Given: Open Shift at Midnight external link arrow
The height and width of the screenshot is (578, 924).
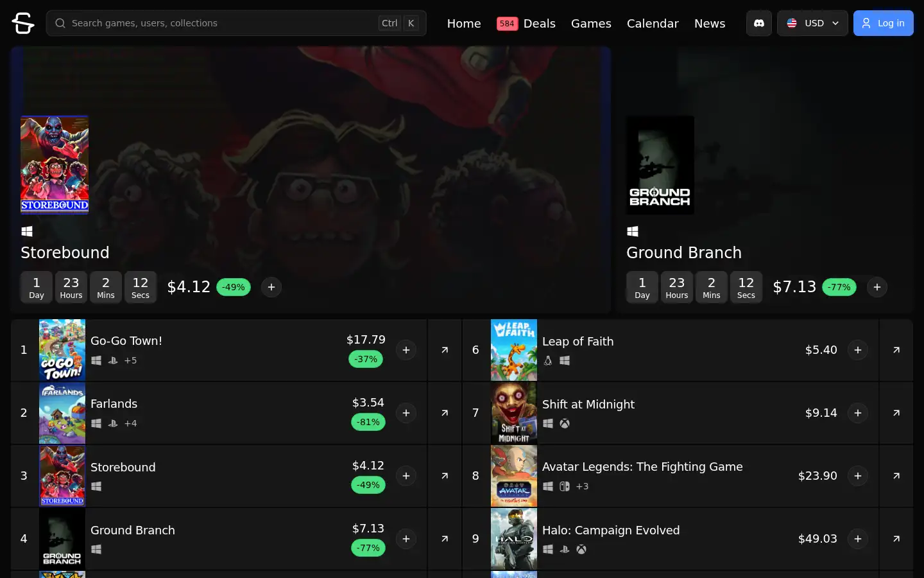Looking at the screenshot, I should [896, 413].
